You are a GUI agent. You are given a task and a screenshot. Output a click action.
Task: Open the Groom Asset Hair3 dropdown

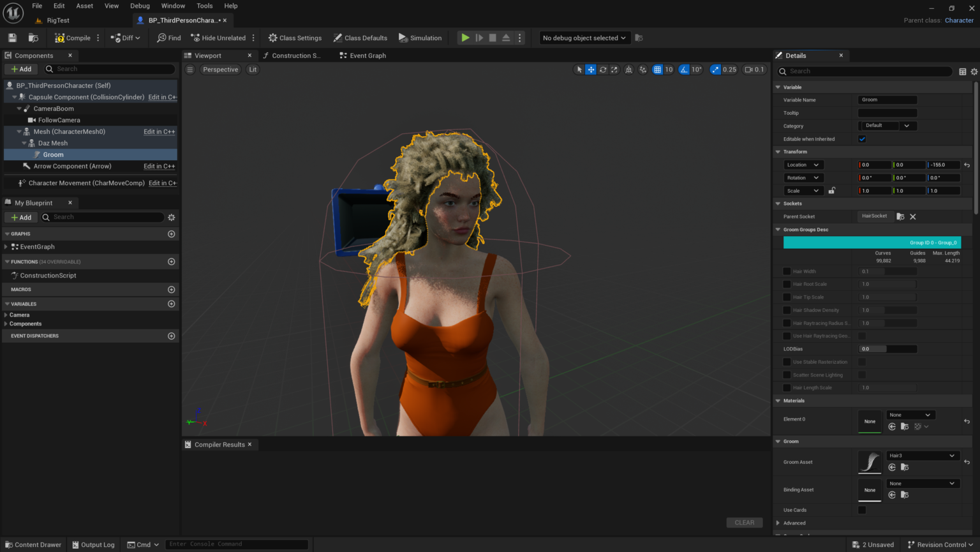click(x=922, y=455)
